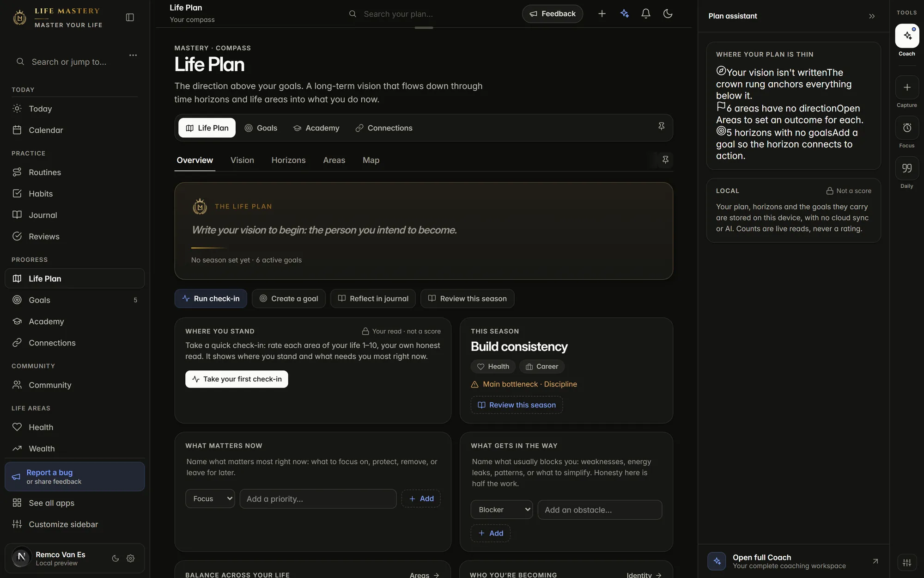Click the plus icon in top bar
Image resolution: width=924 pixels, height=578 pixels.
coord(602,14)
